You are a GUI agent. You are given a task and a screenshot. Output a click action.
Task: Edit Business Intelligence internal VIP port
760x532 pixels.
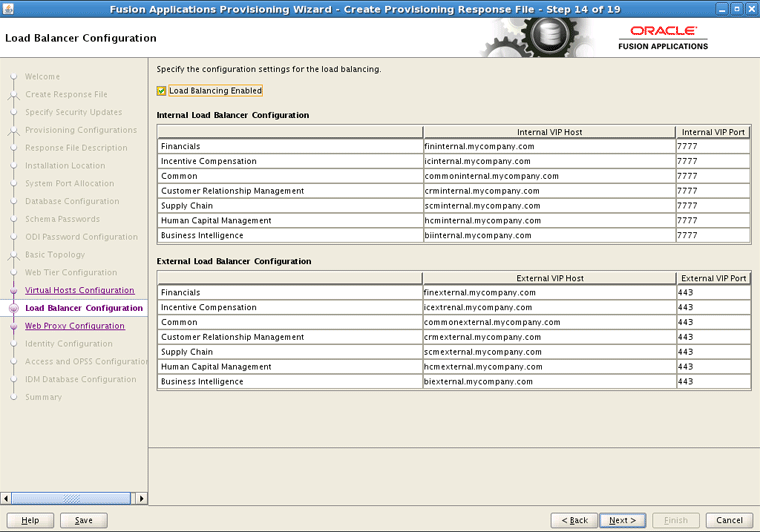click(713, 235)
